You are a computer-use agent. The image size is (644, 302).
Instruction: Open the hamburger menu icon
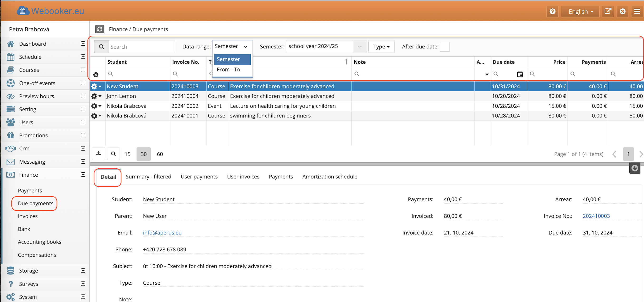pyautogui.click(x=637, y=11)
